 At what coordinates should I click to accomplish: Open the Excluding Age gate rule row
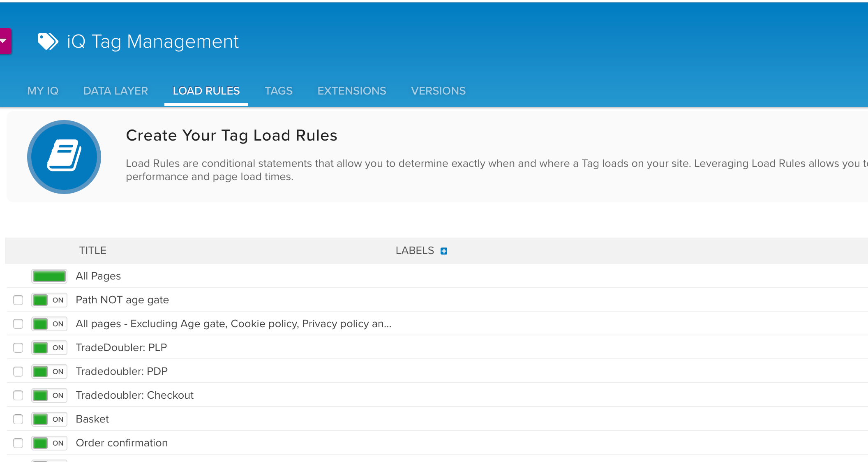pos(233,324)
